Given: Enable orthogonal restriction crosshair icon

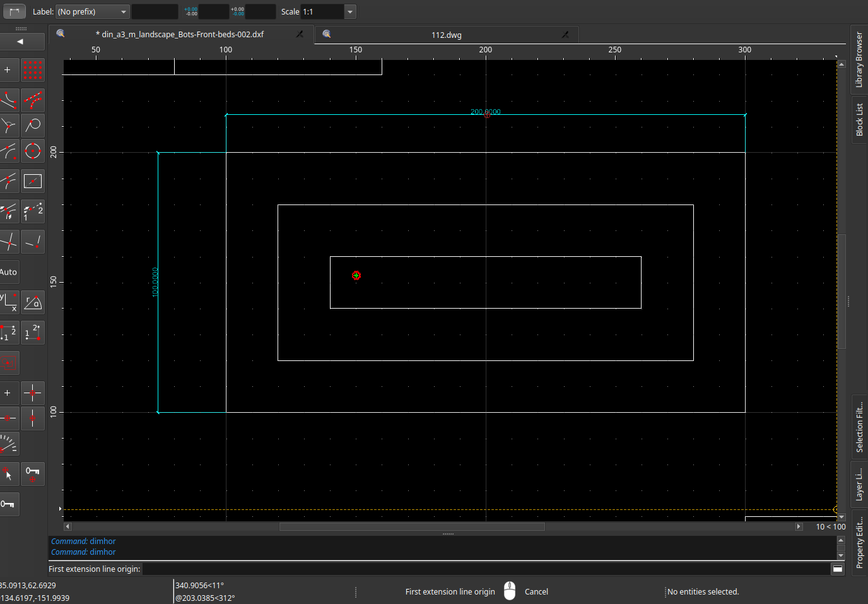Looking at the screenshot, I should coord(33,393).
